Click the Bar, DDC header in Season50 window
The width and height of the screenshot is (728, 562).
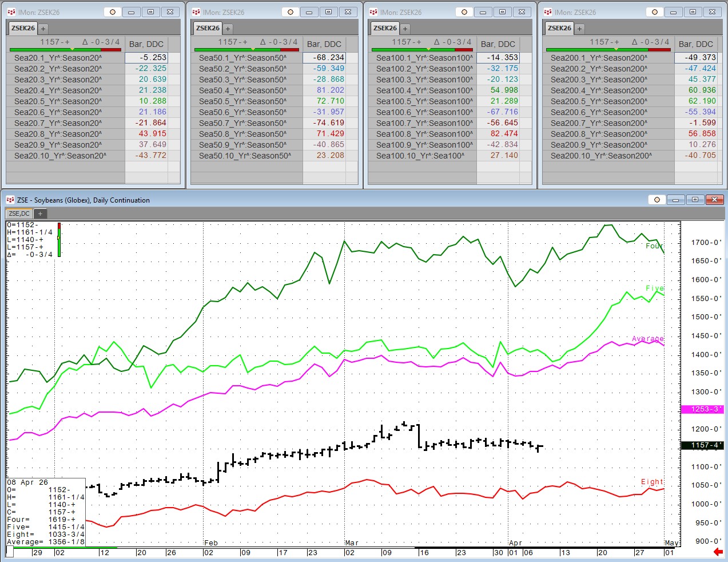tap(324, 44)
